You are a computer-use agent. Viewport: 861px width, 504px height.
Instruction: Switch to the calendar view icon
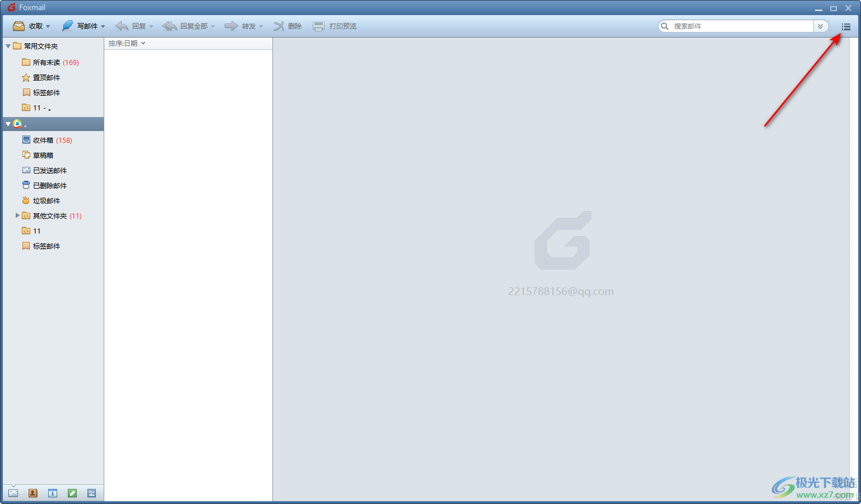click(53, 493)
